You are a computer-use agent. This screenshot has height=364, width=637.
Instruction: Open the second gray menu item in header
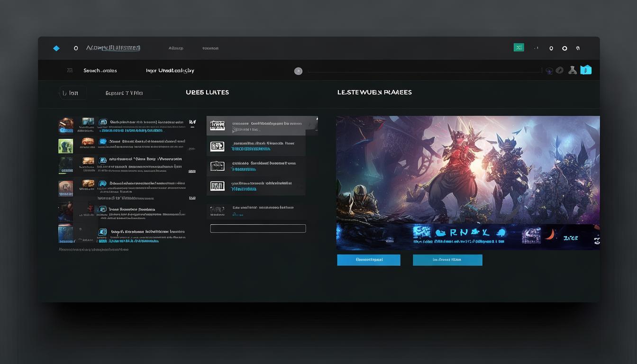(210, 48)
